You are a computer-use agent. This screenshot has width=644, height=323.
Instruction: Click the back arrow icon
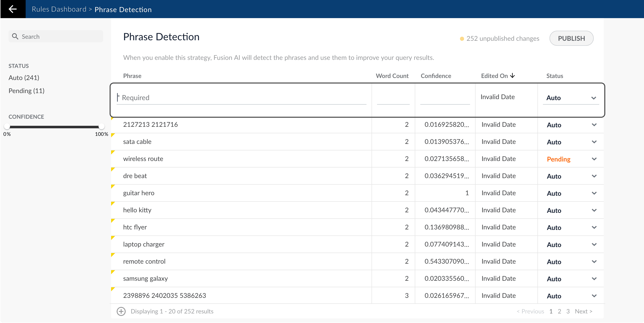13,9
